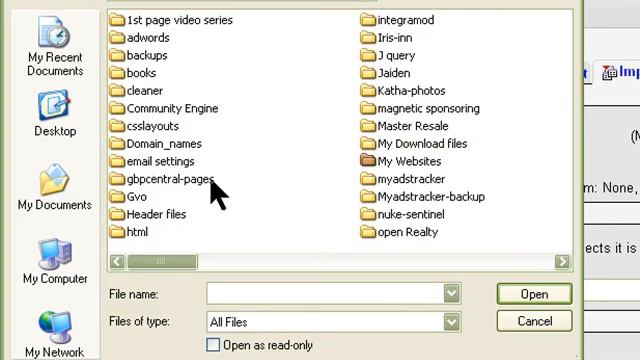This screenshot has height=360, width=640.
Task: Open My Documents in places bar
Action: pyautogui.click(x=55, y=187)
